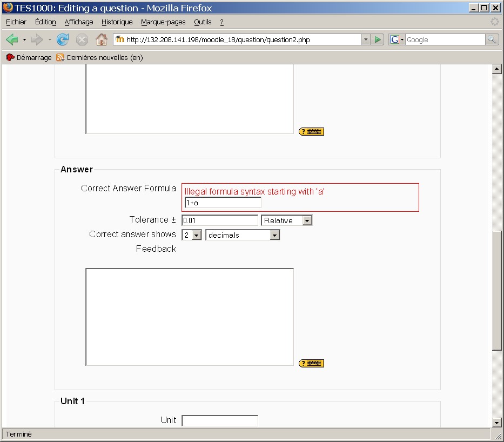Open the Édition menu
Image resolution: width=504 pixels, height=442 pixels.
pos(45,22)
